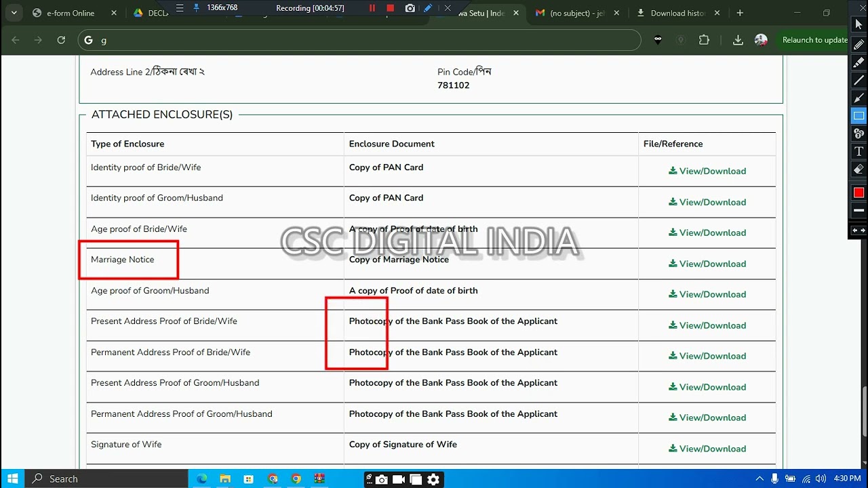Pin the recorder toolbar
Viewport: 868px width, 488px height.
pyautogui.click(x=197, y=8)
